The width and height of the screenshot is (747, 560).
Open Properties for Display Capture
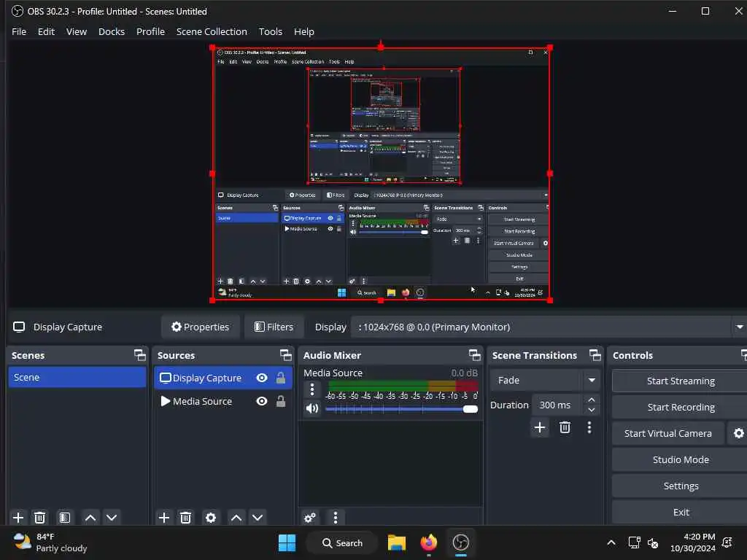pyautogui.click(x=200, y=327)
